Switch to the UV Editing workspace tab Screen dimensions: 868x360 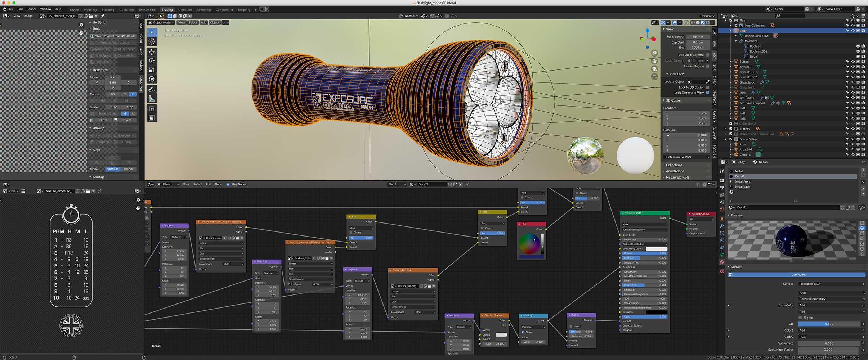click(126, 10)
